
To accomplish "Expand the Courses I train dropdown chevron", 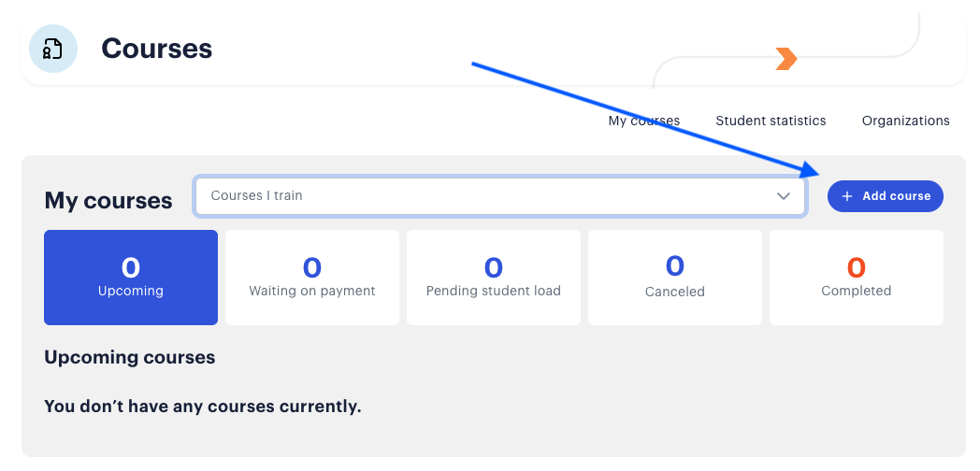I will click(783, 196).
